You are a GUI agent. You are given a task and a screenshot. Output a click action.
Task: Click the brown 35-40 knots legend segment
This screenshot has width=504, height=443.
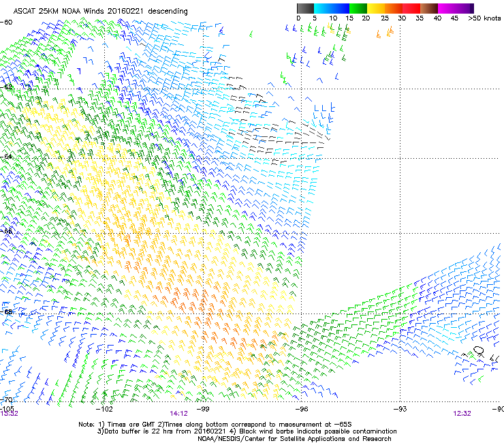point(429,8)
